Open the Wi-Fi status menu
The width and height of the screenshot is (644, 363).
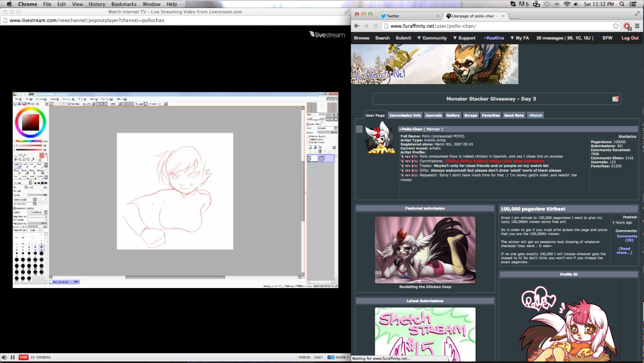click(x=567, y=4)
